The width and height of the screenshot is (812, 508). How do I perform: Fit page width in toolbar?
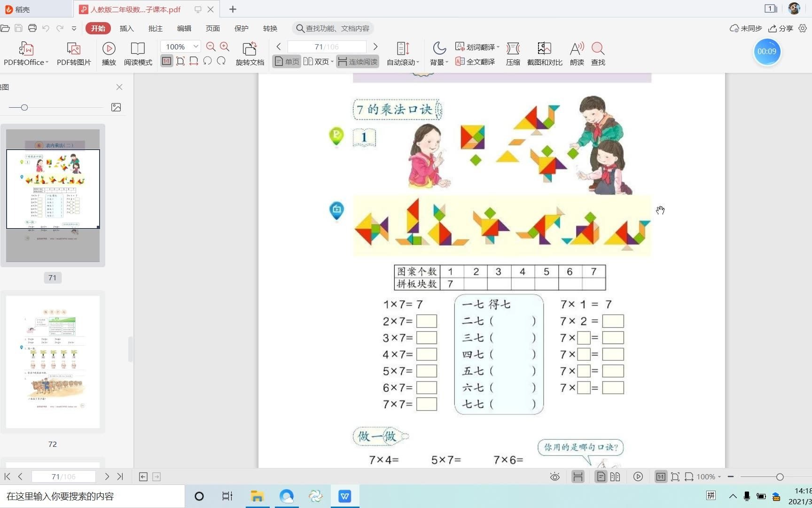[x=194, y=61]
